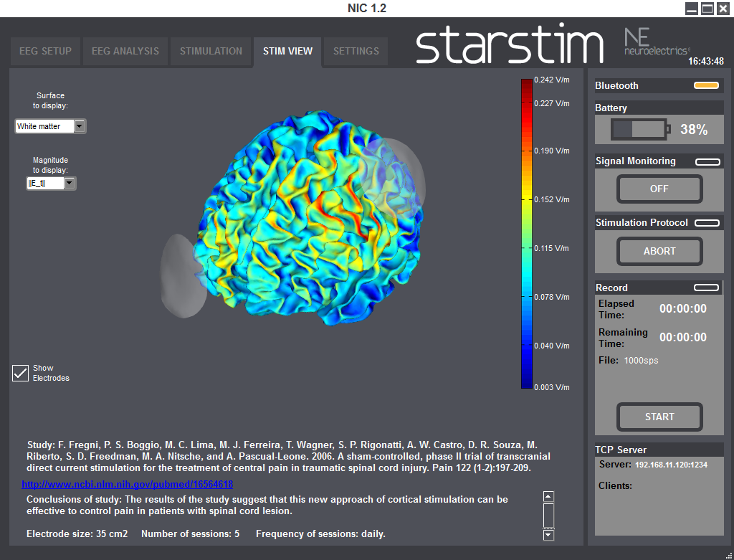Click the 0.003 V/m scale label
The width and height of the screenshot is (734, 560).
point(552,387)
